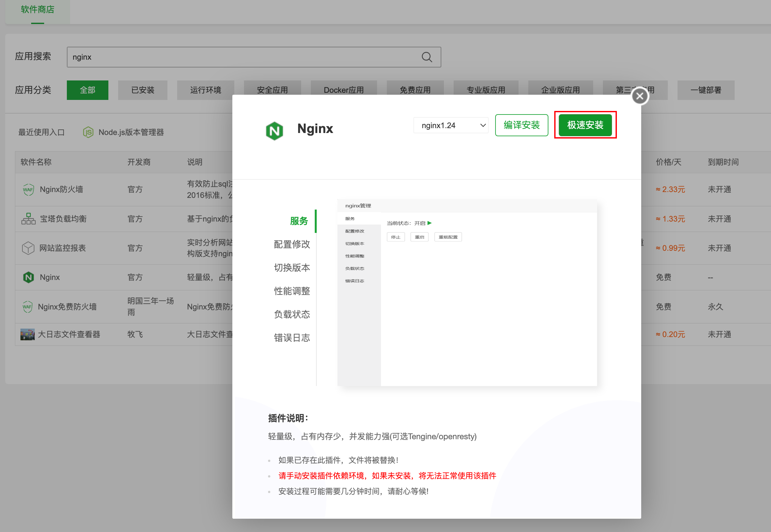Close the Nginx install dialog
The image size is (771, 532).
tap(639, 96)
